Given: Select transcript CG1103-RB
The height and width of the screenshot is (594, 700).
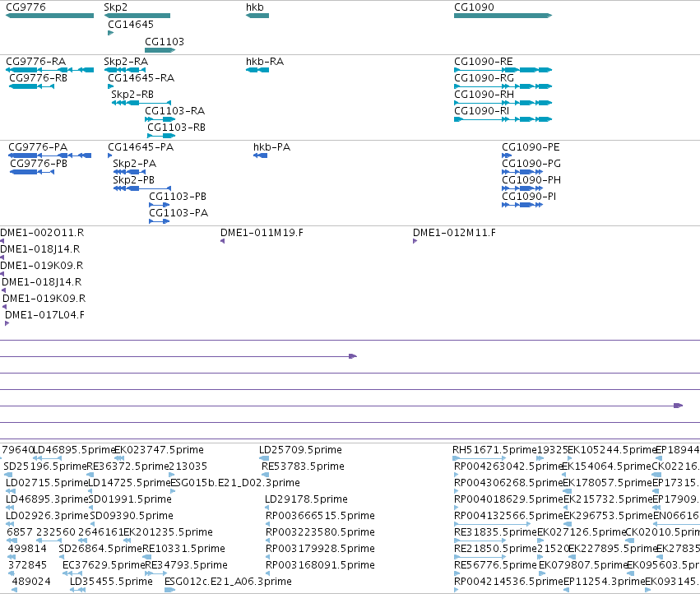Looking at the screenshot, I should tap(161, 136).
